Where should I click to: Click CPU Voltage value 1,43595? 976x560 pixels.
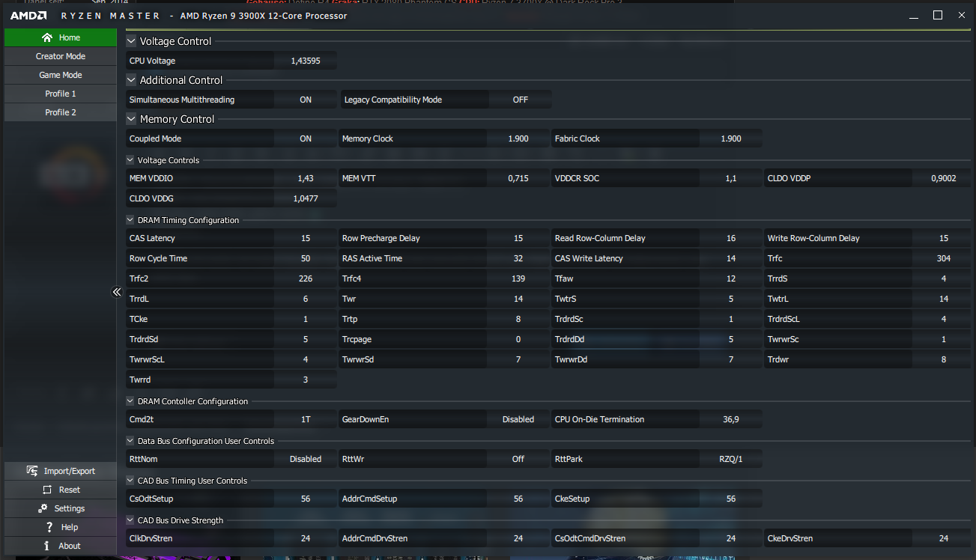306,61
